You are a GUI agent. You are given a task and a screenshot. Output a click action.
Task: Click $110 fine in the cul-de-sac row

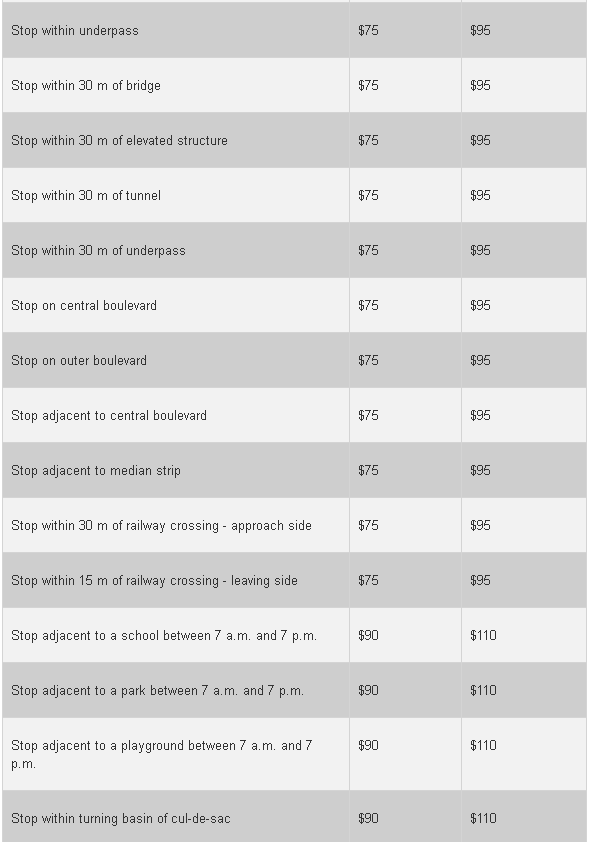pyautogui.click(x=483, y=818)
